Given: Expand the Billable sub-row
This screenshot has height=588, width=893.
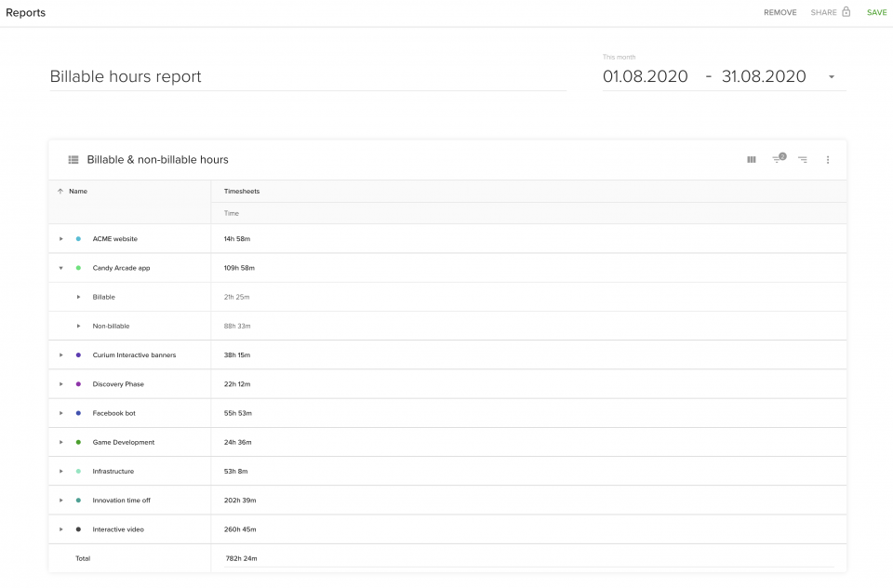Looking at the screenshot, I should point(78,297).
